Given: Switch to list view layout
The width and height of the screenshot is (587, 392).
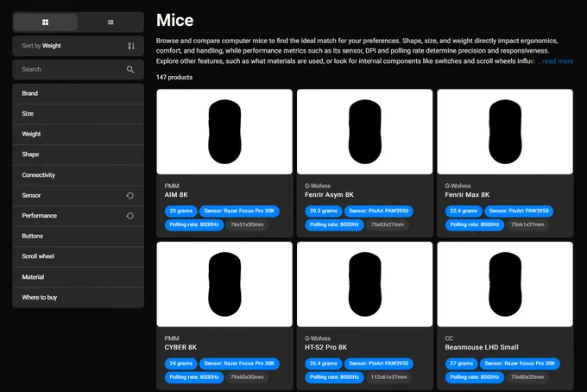Looking at the screenshot, I should pyautogui.click(x=110, y=22).
